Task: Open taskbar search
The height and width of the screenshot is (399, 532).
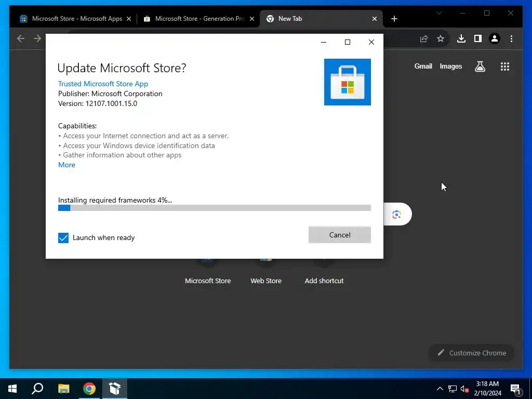Action: 37,389
